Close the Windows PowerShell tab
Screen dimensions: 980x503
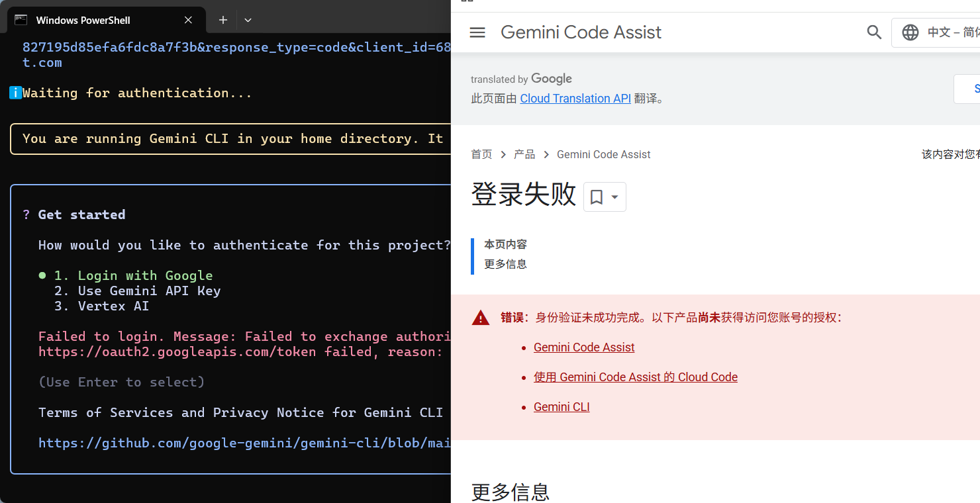click(x=188, y=20)
